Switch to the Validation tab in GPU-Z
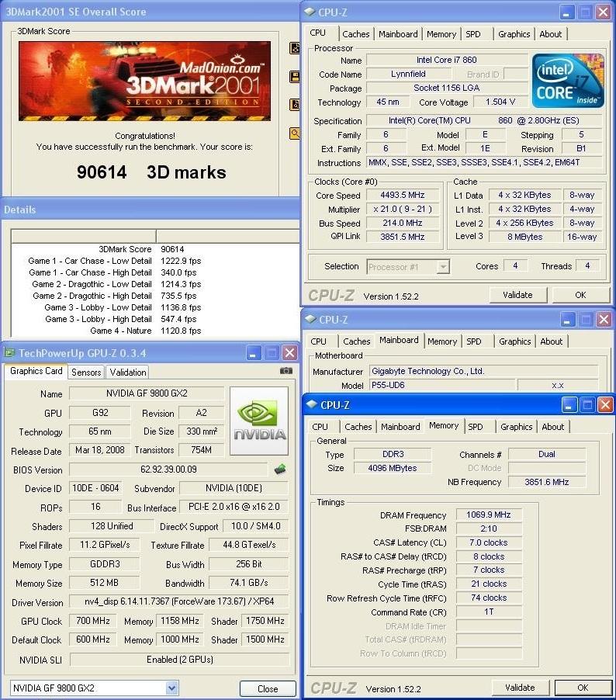The image size is (616, 700). click(128, 373)
